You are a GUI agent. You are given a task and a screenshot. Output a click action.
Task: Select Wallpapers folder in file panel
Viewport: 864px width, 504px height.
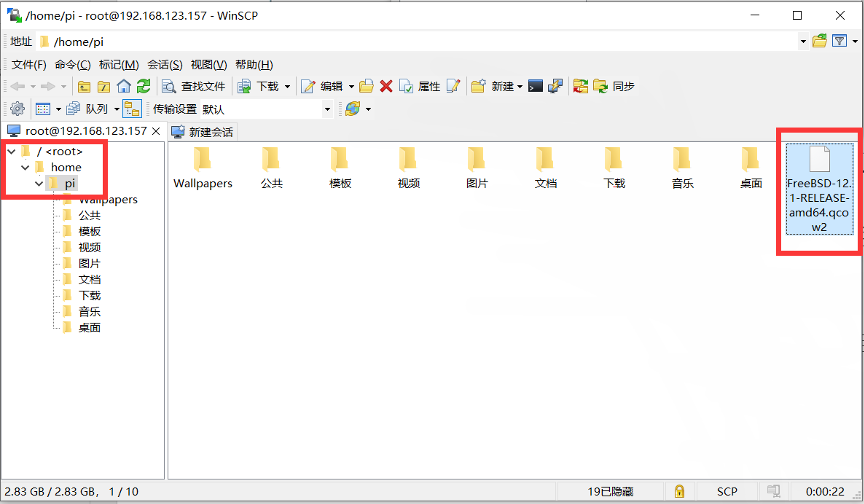203,168
